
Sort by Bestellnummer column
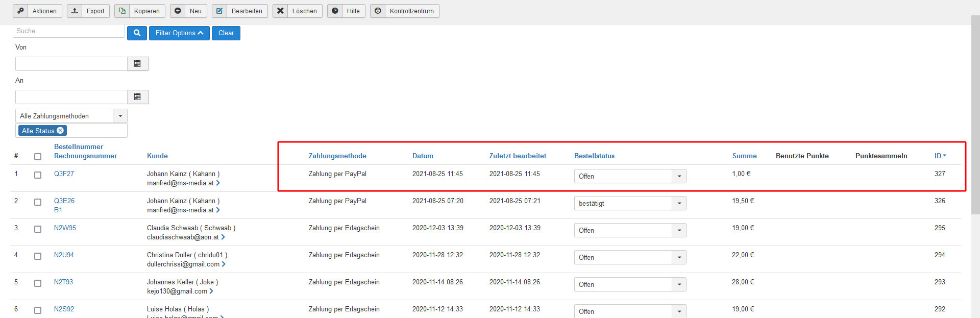[79, 146]
